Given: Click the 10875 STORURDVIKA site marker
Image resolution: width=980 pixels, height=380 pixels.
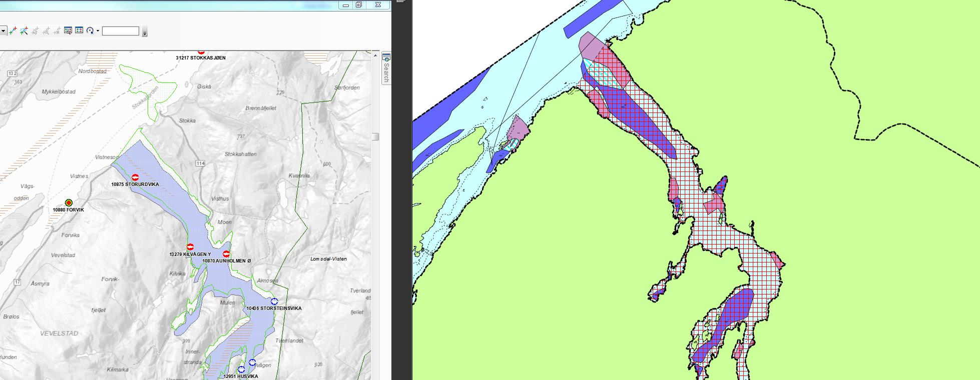Looking at the screenshot, I should click(x=135, y=177).
